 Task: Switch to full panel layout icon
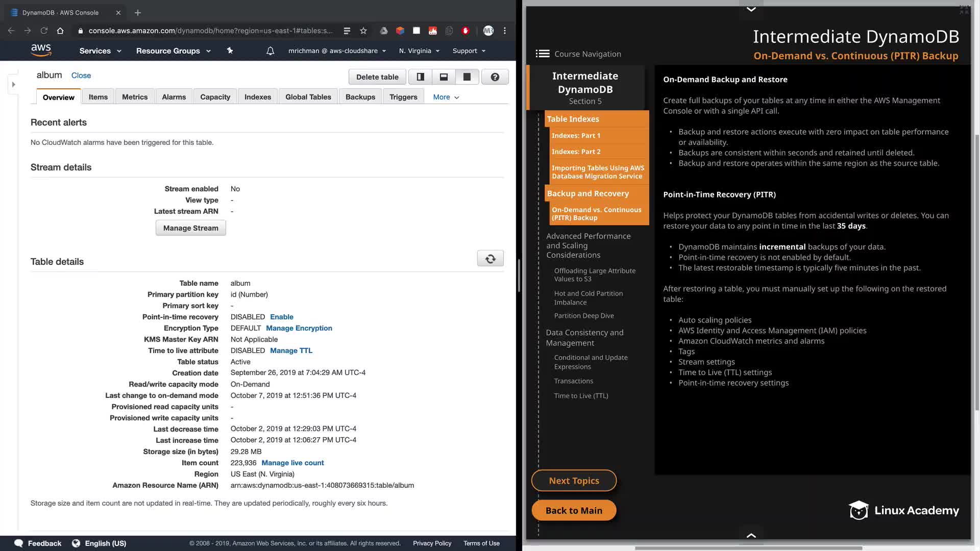click(x=467, y=77)
